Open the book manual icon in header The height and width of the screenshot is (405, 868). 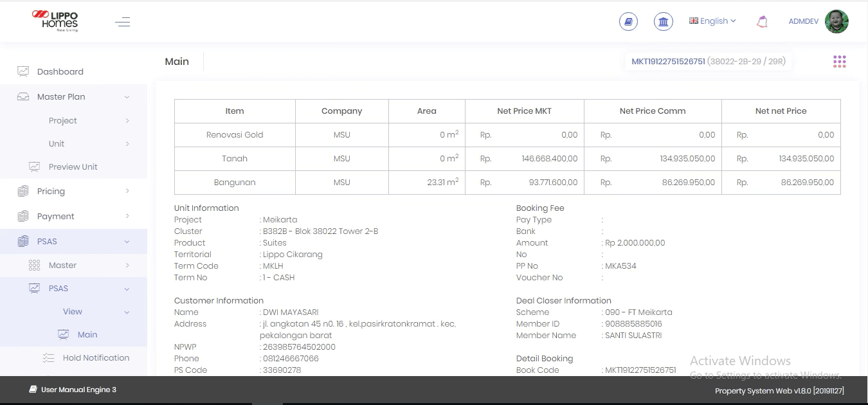click(628, 21)
